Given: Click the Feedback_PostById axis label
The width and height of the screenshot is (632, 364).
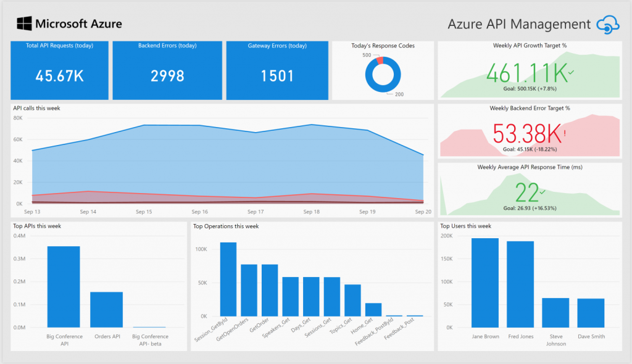Looking at the screenshot, I should pos(375,332).
